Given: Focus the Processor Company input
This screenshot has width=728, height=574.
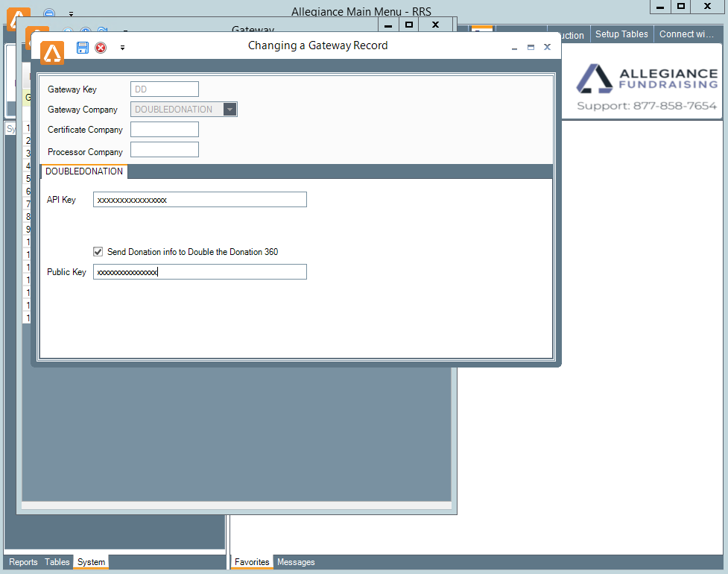Looking at the screenshot, I should pos(165,150).
